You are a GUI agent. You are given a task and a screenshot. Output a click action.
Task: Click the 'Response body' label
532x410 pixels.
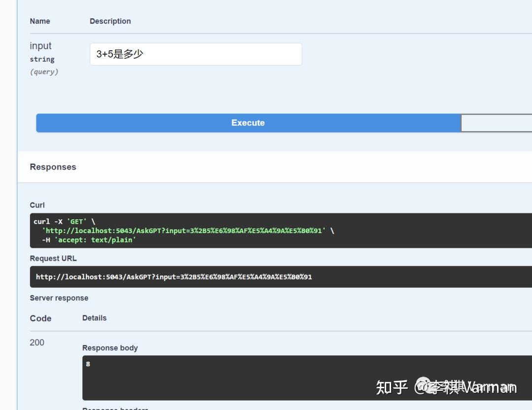pyautogui.click(x=110, y=348)
